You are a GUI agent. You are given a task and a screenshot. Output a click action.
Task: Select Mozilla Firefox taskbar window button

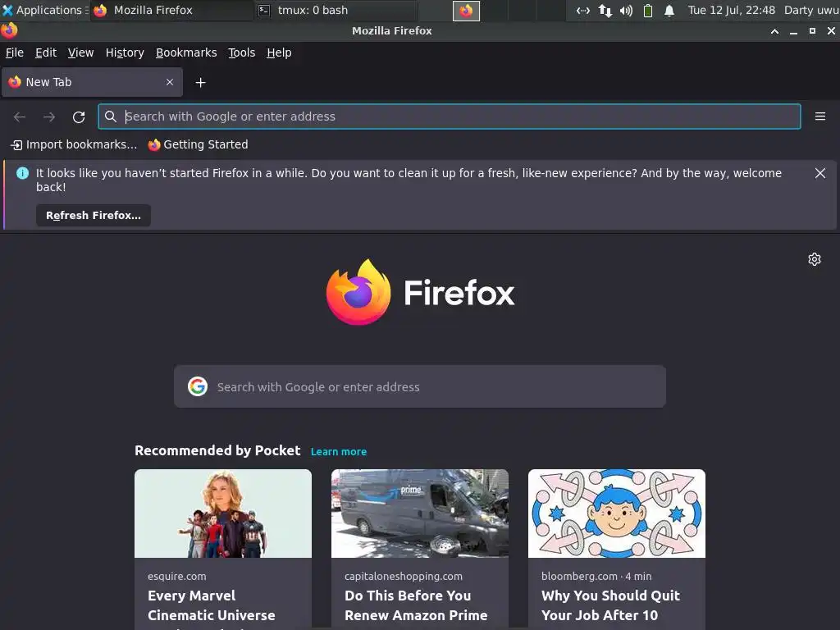[x=171, y=10]
